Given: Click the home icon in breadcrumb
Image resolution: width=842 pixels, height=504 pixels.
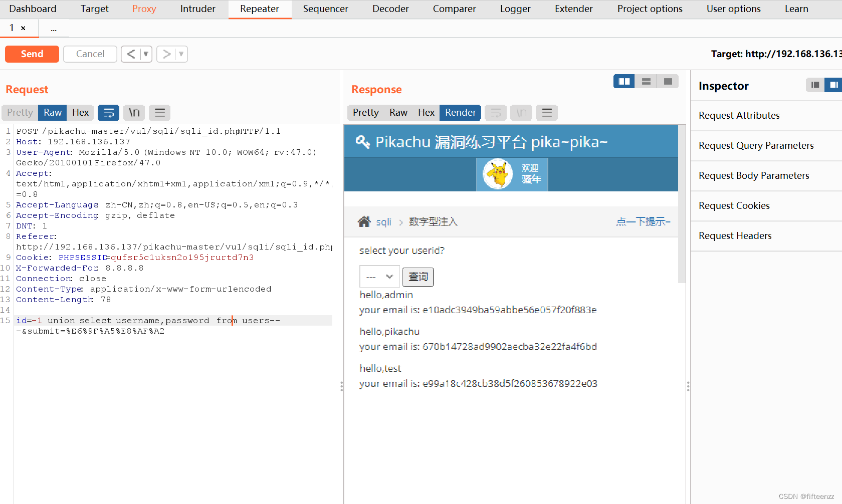Looking at the screenshot, I should (x=364, y=221).
